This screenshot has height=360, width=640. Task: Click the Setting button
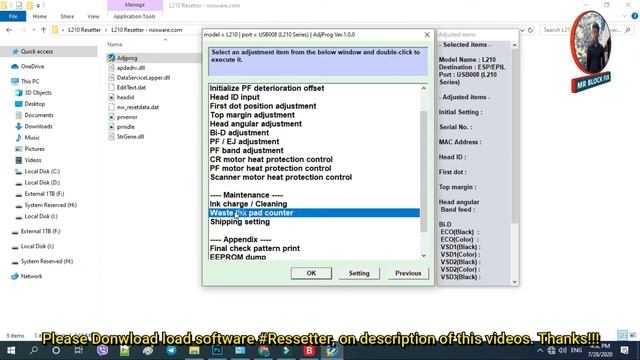point(359,273)
